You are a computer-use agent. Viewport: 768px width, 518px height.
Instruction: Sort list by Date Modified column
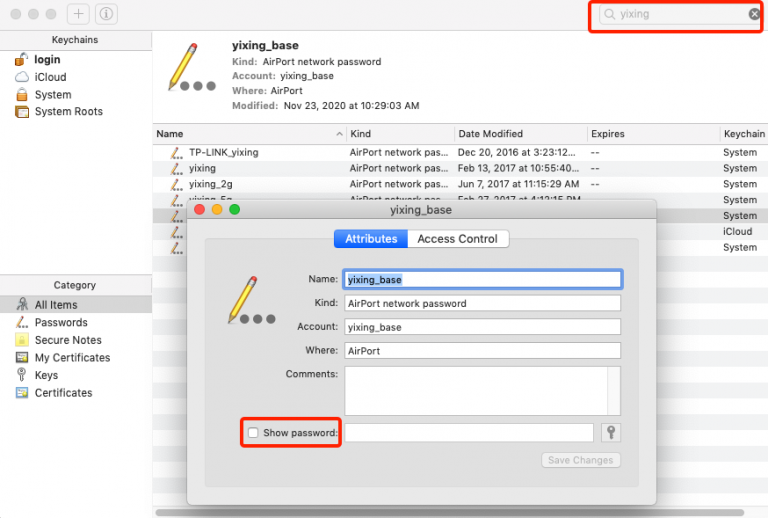point(521,134)
